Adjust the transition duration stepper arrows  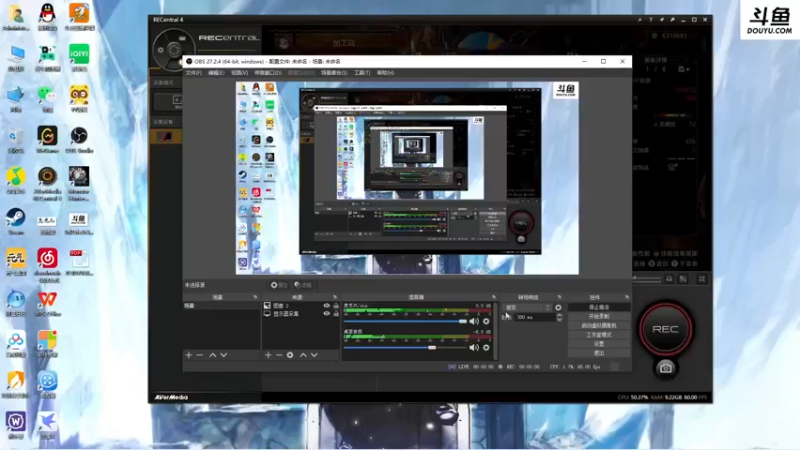[559, 317]
